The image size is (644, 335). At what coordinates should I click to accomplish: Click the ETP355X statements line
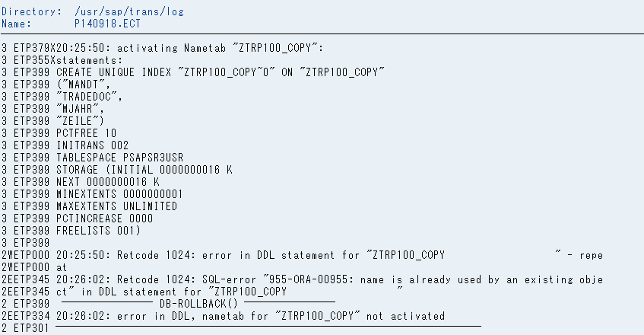62,60
